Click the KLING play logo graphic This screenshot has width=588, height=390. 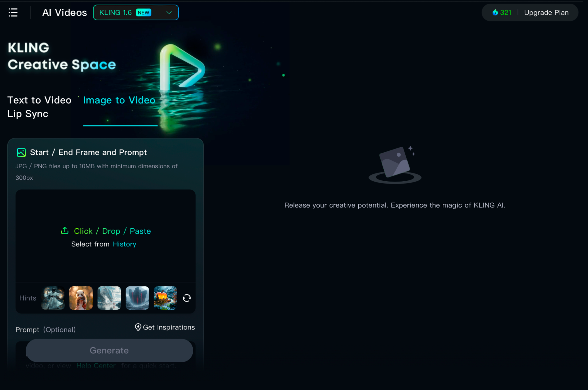pyautogui.click(x=182, y=68)
